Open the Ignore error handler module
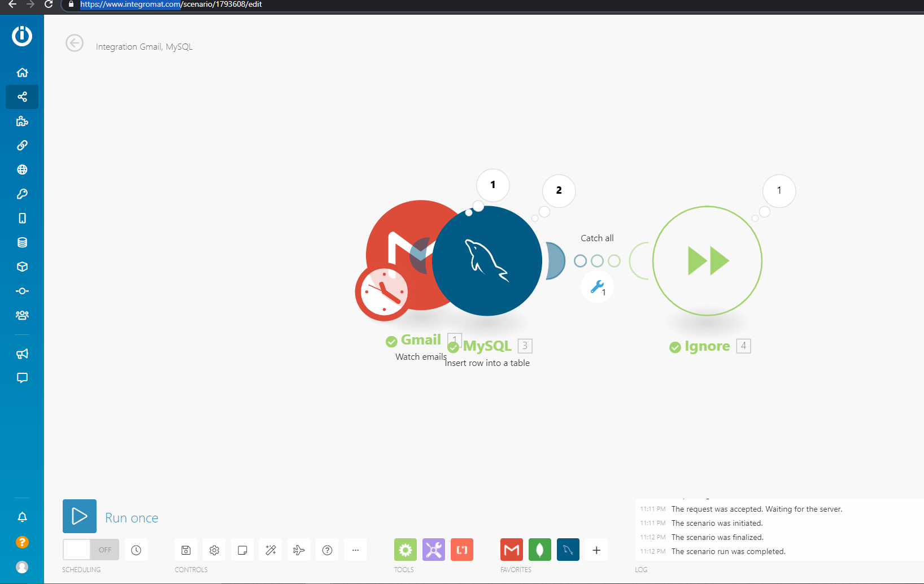Image resolution: width=924 pixels, height=584 pixels. tap(707, 261)
